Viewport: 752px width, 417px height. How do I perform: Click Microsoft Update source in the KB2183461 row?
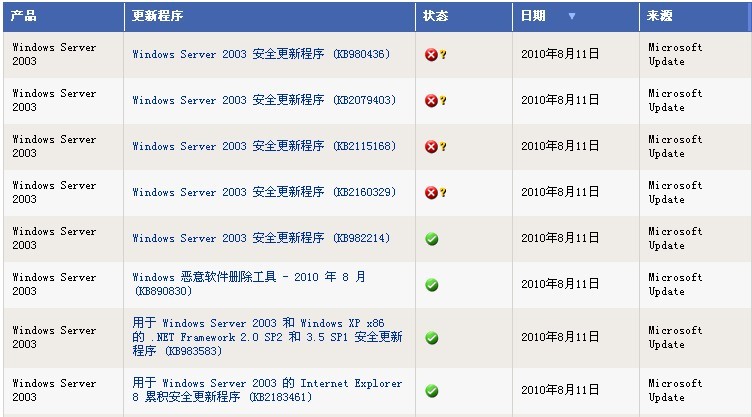[675, 390]
